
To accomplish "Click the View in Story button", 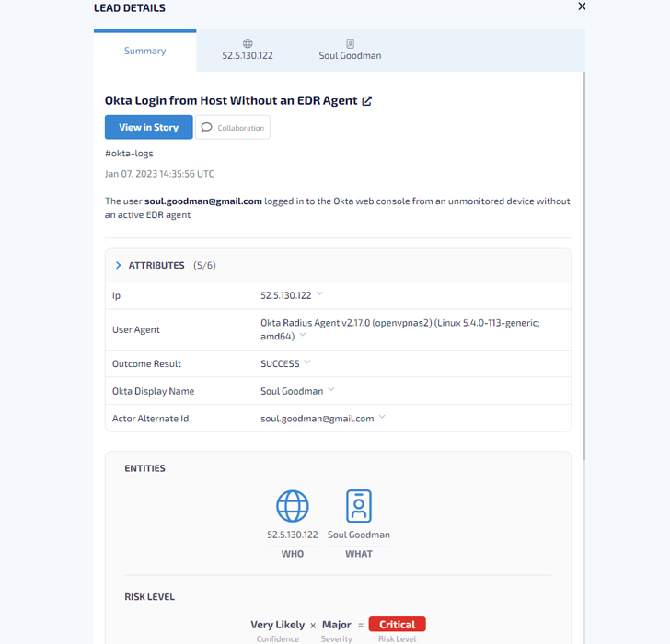I will click(149, 127).
